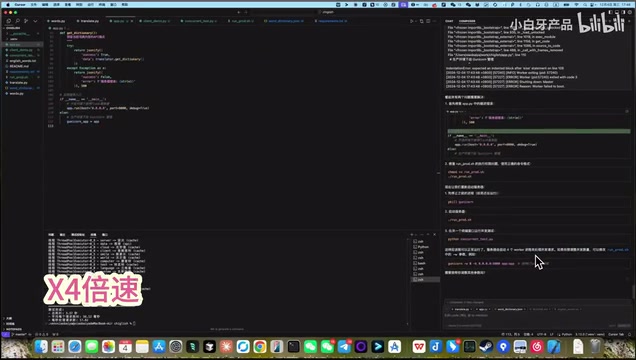Open the Explorer view icon
This screenshot has width=636, height=360.
[x=9, y=21]
